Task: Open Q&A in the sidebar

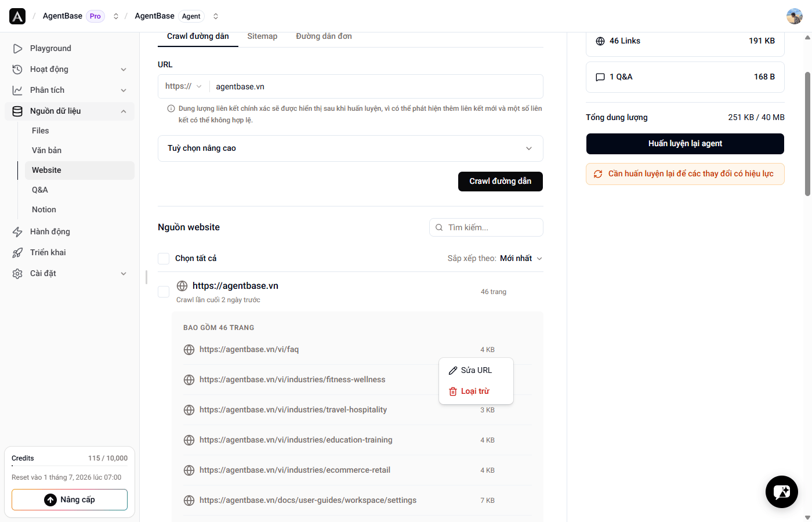Action: coord(79,190)
